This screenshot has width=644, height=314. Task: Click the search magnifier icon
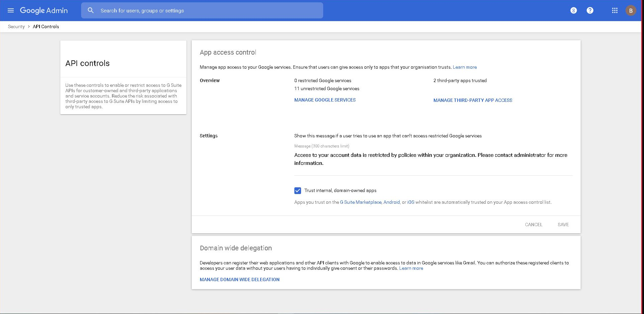tap(91, 10)
